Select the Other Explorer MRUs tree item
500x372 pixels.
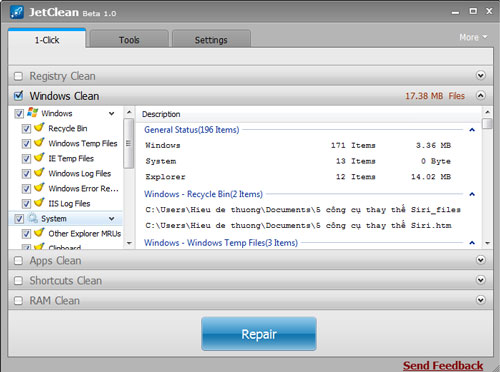(x=85, y=234)
